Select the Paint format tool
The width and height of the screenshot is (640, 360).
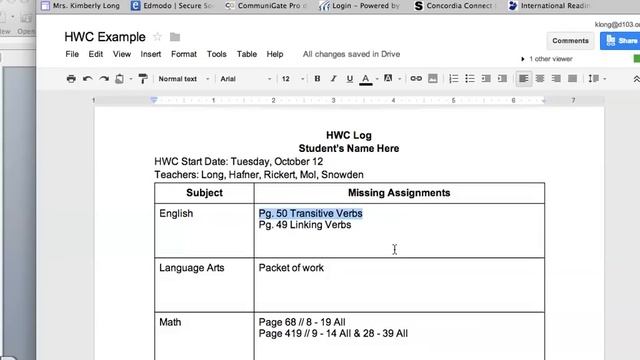pyautogui.click(x=143, y=79)
